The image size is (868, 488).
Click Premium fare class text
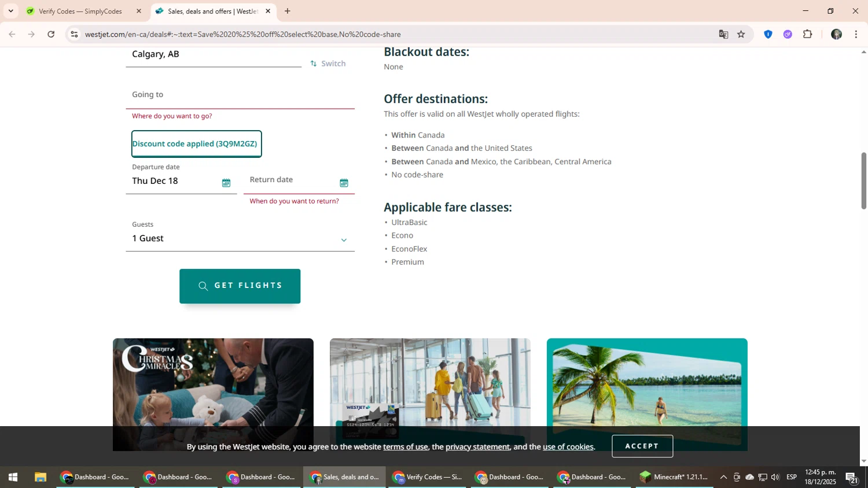(407, 263)
